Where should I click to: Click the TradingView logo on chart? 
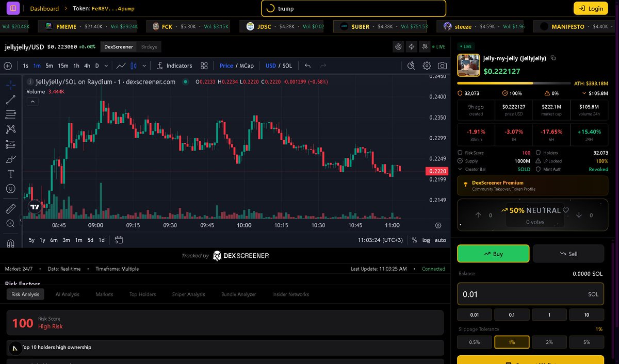coord(35,207)
